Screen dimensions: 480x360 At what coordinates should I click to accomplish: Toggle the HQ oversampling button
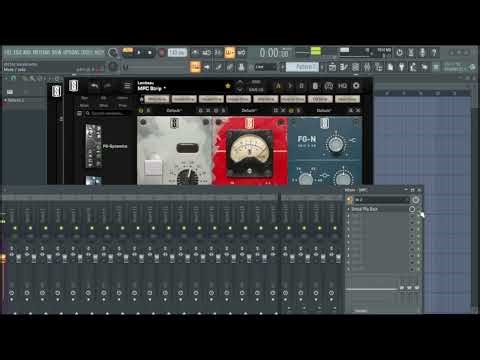point(342,86)
